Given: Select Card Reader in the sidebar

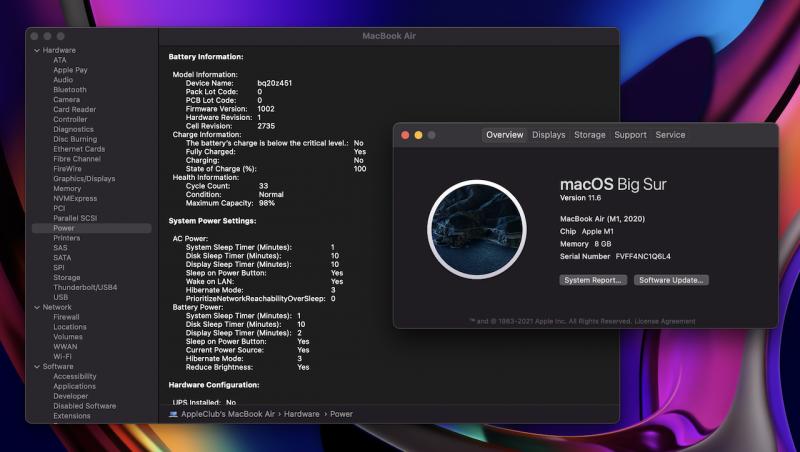Looking at the screenshot, I should tap(74, 110).
